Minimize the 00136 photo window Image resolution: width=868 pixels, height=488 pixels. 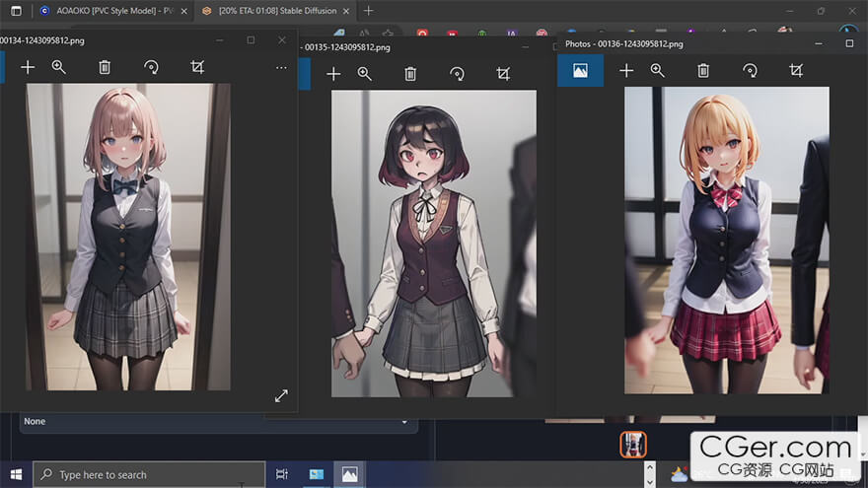tap(819, 43)
